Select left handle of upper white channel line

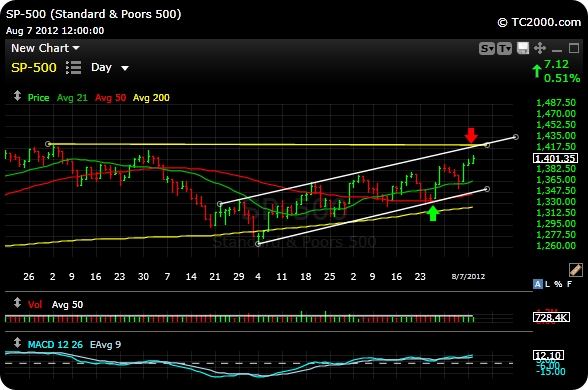(220, 204)
